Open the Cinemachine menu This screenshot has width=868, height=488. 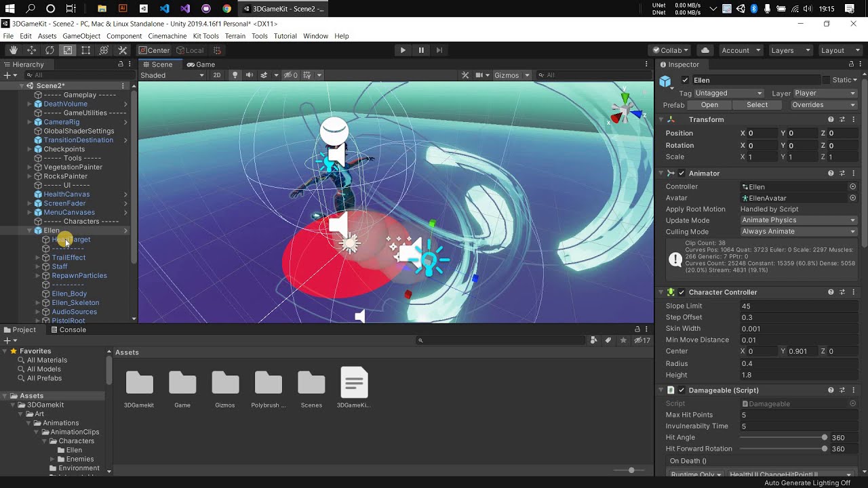pos(167,36)
